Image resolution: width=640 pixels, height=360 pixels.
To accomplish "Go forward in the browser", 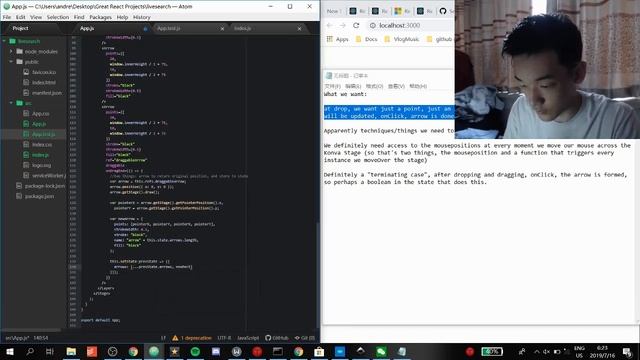I will [342, 25].
